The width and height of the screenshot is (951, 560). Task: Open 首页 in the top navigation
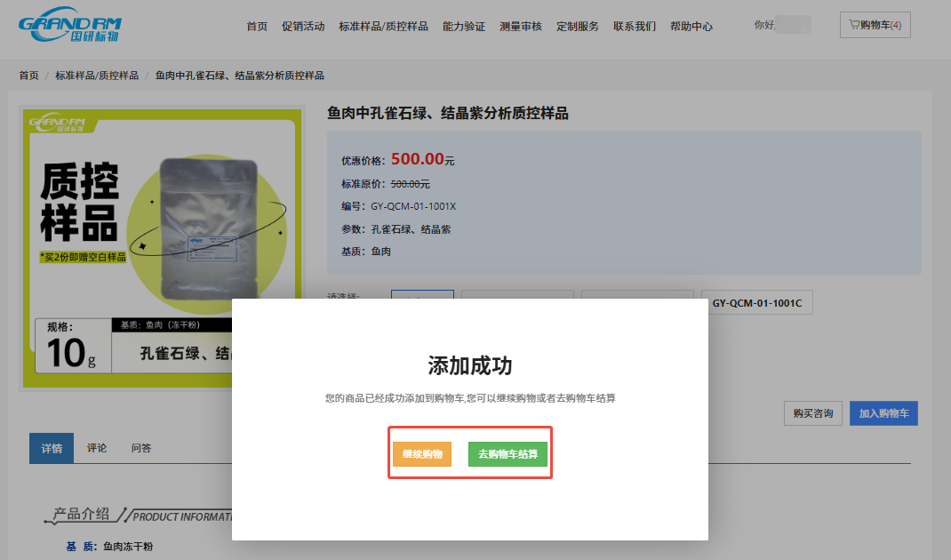(x=257, y=27)
